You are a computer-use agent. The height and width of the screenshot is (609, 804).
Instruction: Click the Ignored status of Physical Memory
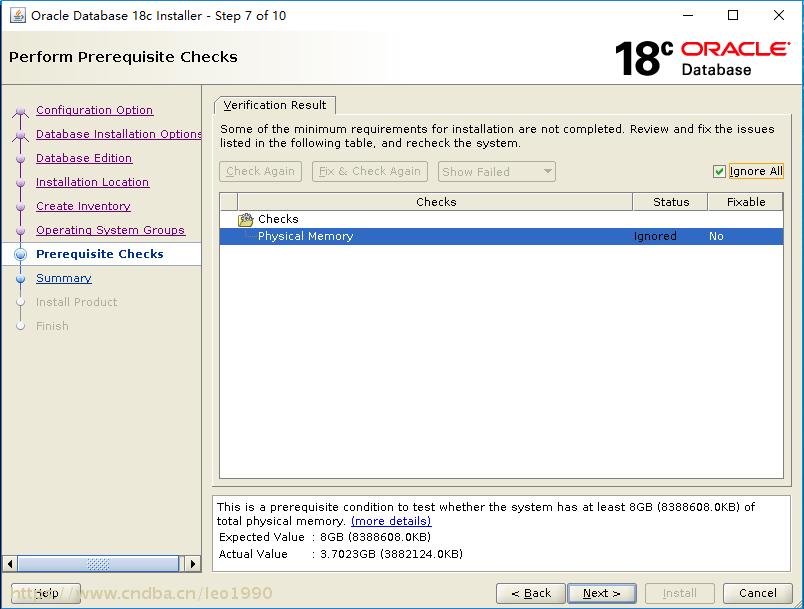[655, 236]
